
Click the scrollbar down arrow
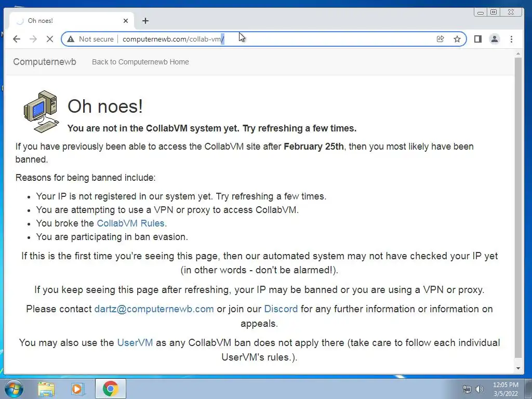click(518, 368)
